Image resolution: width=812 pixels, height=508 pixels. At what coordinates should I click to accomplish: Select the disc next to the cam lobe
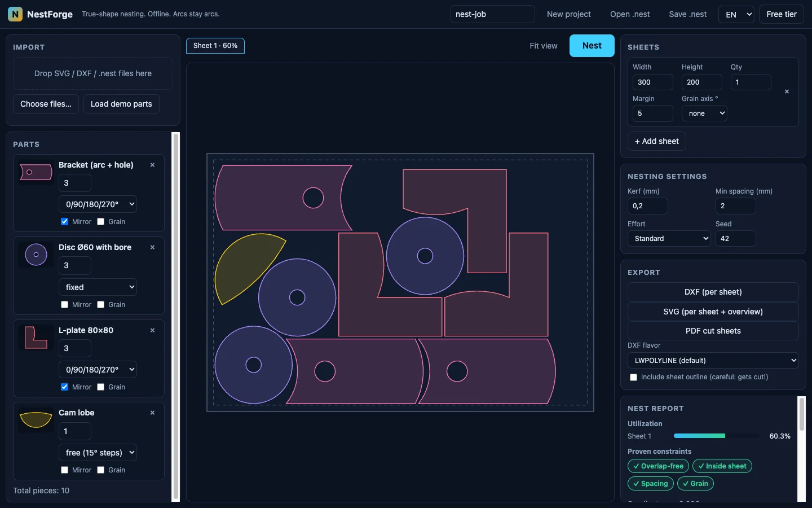click(x=297, y=297)
